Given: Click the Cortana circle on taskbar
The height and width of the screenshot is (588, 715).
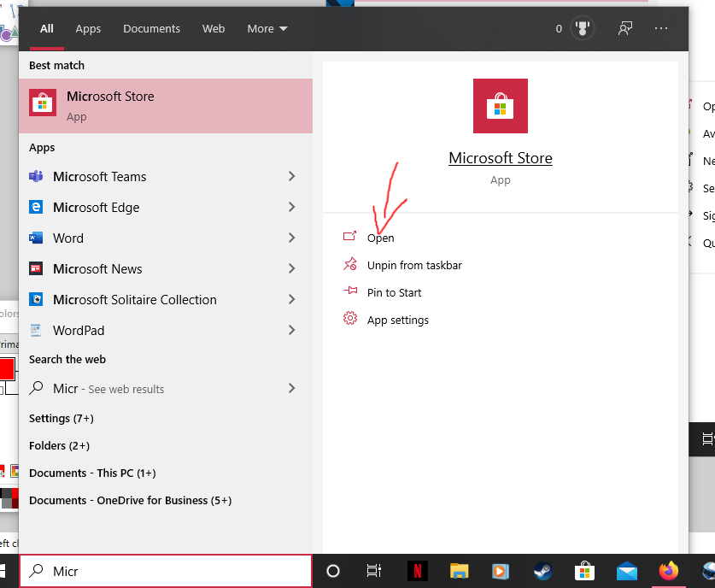Looking at the screenshot, I should coord(333,571).
